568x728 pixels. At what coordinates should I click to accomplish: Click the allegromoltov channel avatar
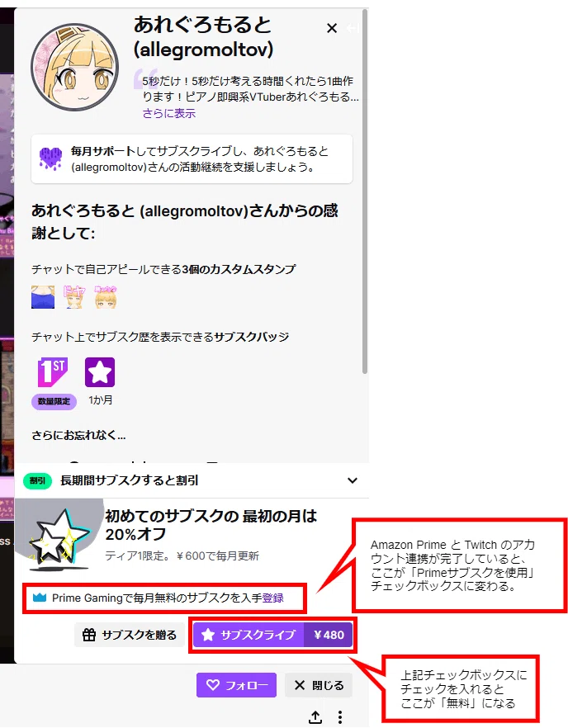tap(75, 68)
